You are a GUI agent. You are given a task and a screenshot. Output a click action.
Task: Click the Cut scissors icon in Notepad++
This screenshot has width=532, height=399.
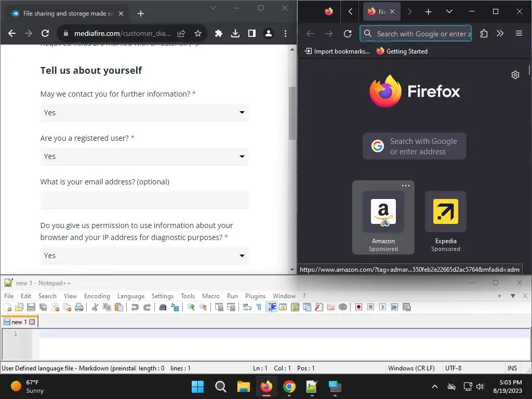pyautogui.click(x=95, y=307)
